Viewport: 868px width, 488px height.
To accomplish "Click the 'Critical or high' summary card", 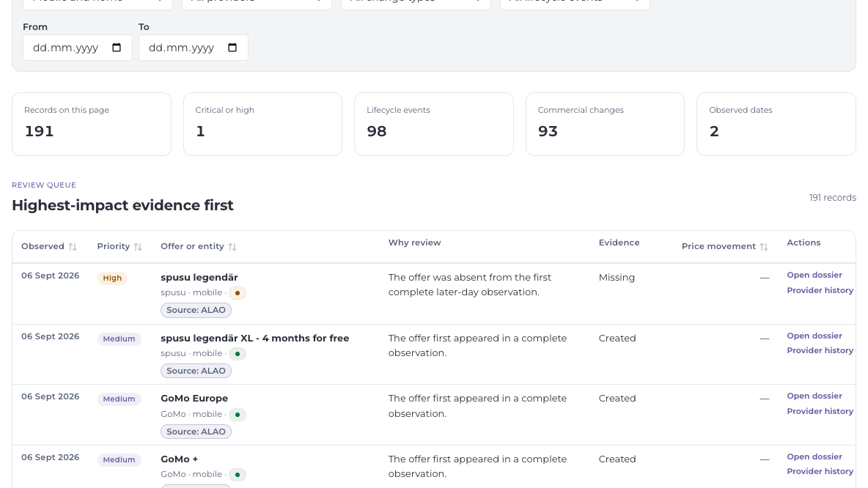I will [x=263, y=124].
